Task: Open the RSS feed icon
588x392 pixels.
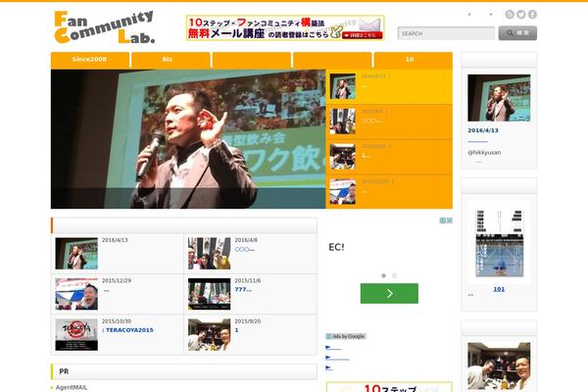Action: 510,15
